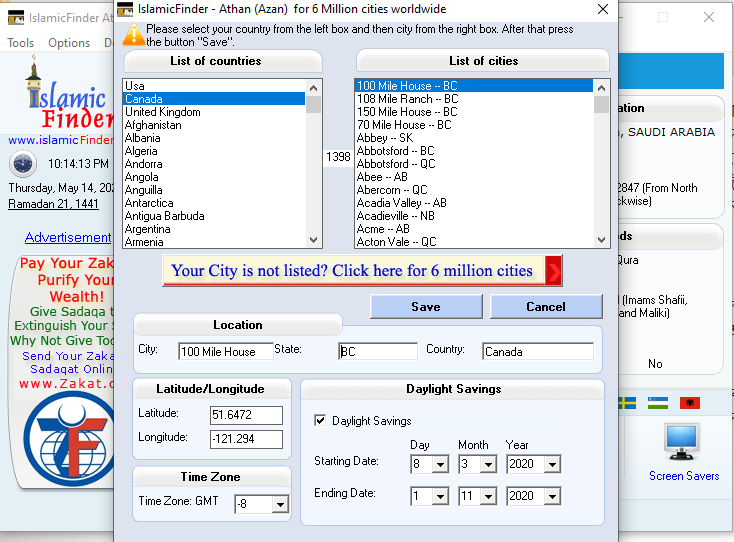Screen dimensions: 734x542
Task: Toggle the Daylight Savings checkbox
Action: tap(320, 420)
